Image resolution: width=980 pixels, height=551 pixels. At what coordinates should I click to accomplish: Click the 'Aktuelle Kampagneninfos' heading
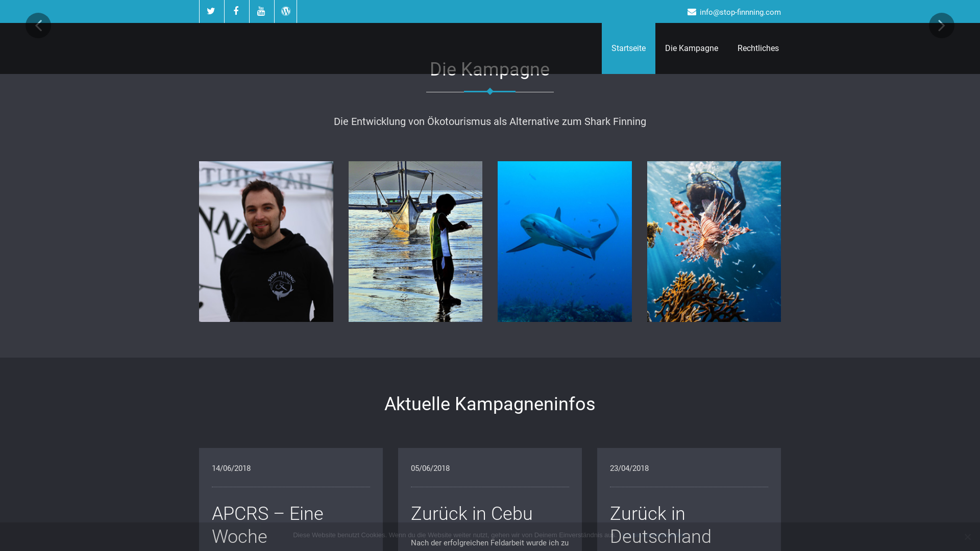(490, 404)
